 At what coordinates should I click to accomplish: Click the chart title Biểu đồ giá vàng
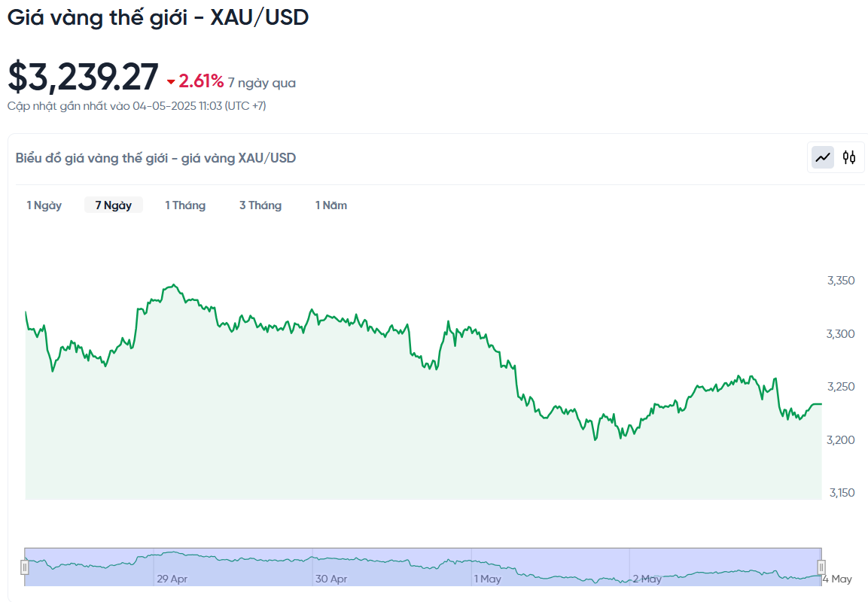point(156,158)
